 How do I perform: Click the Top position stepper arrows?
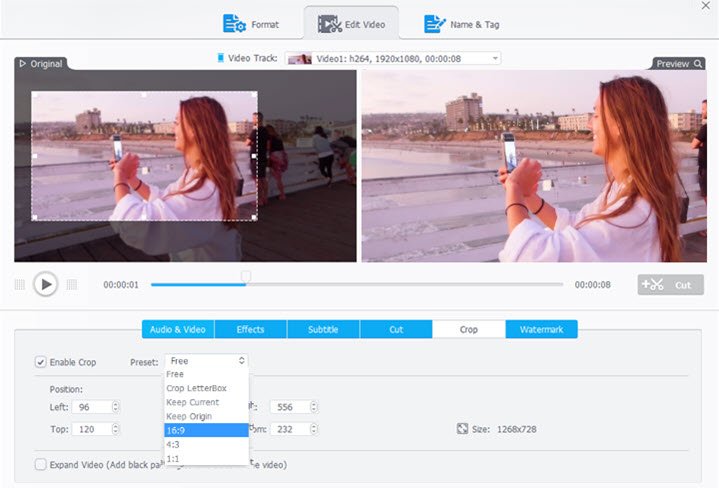(x=116, y=429)
